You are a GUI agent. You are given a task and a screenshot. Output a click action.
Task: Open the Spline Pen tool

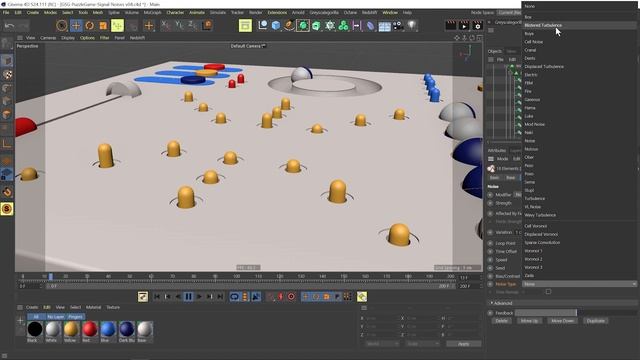point(289,26)
